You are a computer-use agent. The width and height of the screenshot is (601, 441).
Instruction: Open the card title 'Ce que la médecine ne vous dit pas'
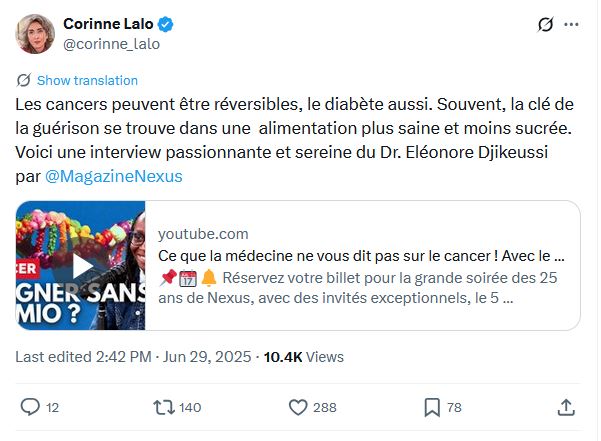pos(360,255)
